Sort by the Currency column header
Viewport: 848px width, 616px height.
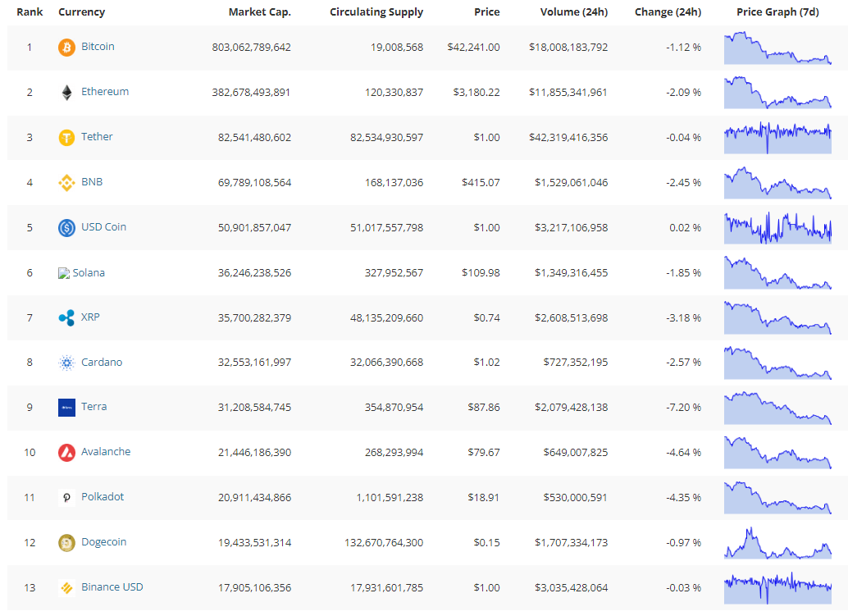(x=82, y=12)
